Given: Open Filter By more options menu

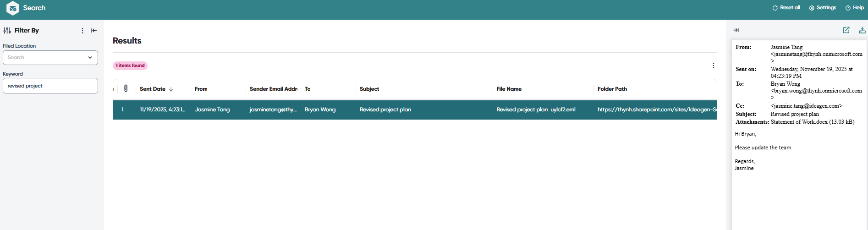Looking at the screenshot, I should click(x=82, y=31).
